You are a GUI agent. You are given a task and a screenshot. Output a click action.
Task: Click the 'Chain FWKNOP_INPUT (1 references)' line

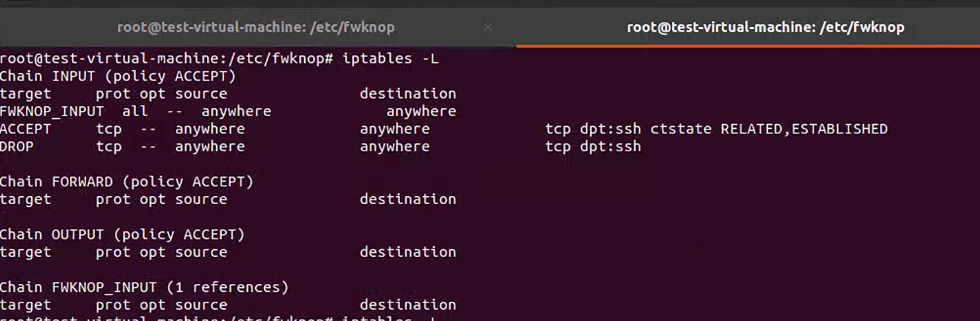pyautogui.click(x=144, y=287)
